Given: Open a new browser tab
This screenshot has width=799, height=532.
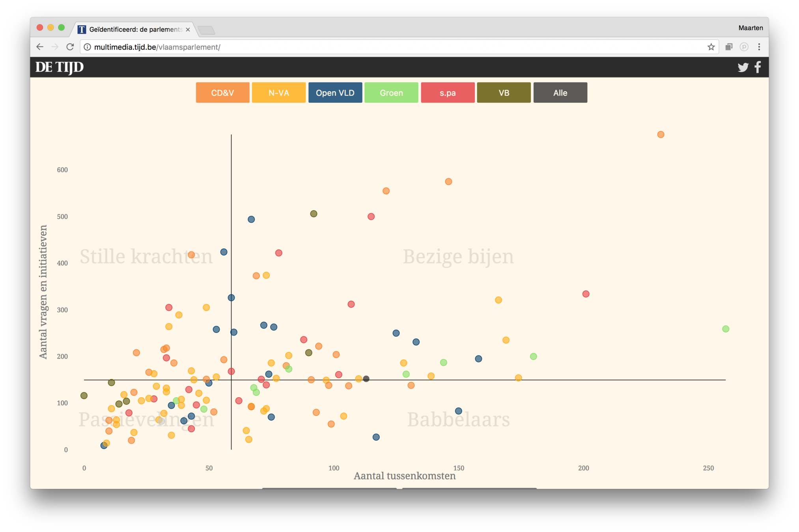Looking at the screenshot, I should tap(206, 30).
